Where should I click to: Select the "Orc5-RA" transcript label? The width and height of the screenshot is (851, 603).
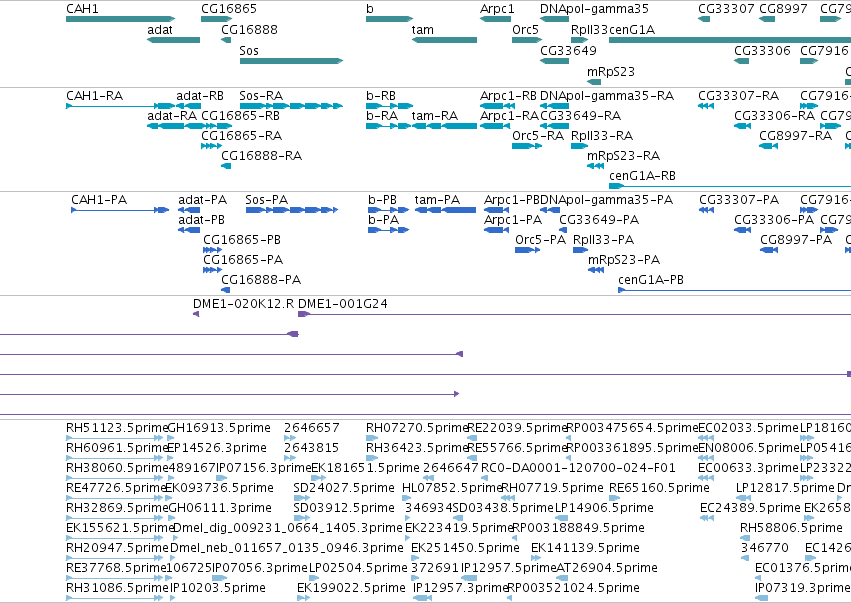coord(538,136)
